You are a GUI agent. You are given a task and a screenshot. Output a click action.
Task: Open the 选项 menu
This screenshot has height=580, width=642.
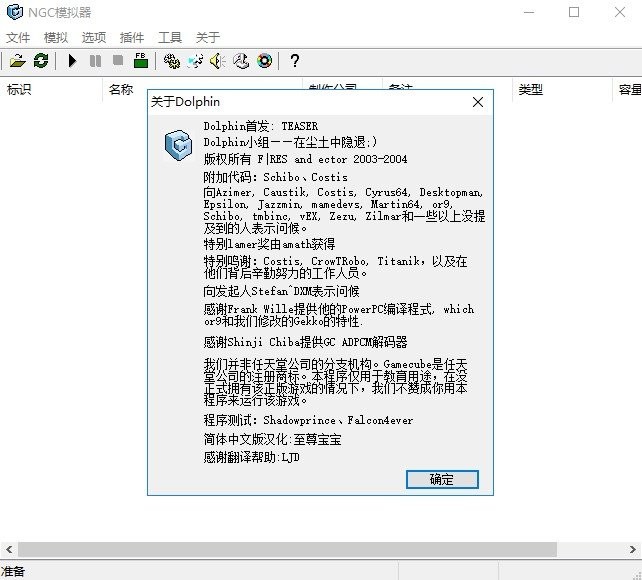click(94, 38)
